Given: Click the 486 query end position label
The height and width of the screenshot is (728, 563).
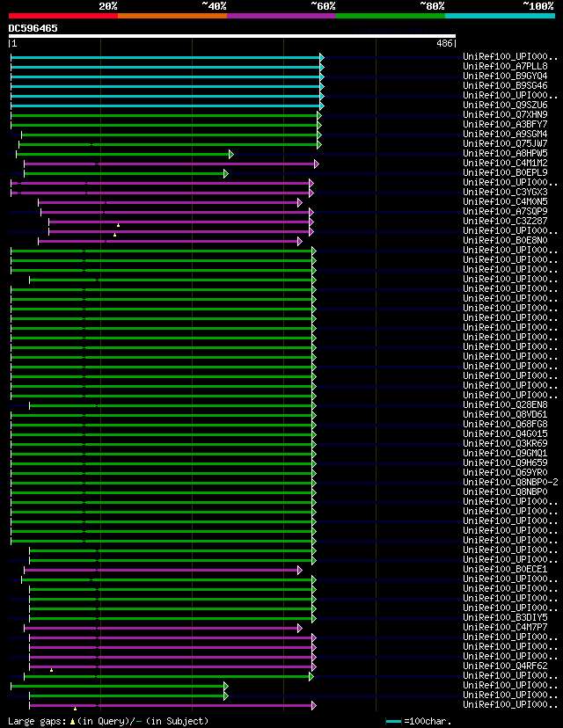Looking at the screenshot, I should coord(444,43).
